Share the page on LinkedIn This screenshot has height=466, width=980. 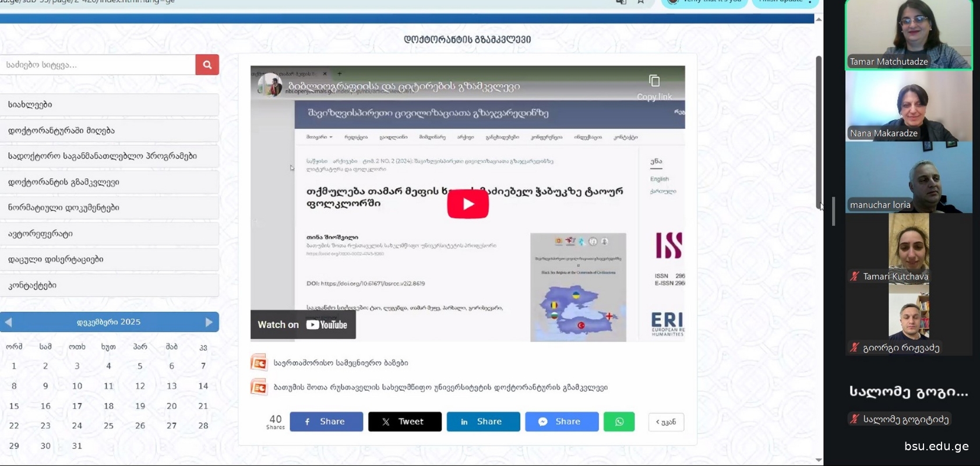pos(483,422)
